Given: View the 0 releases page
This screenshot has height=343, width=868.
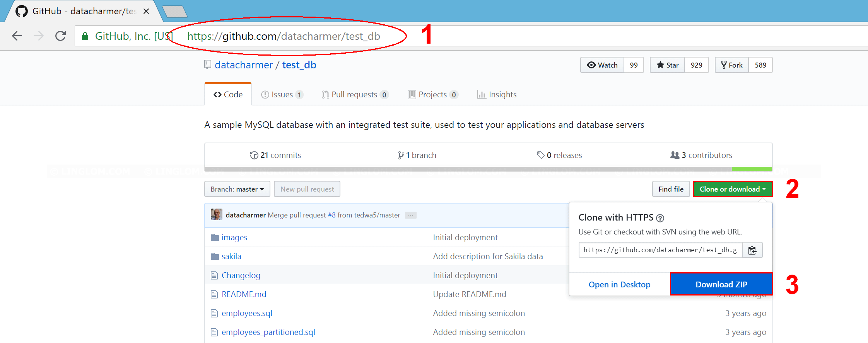Looking at the screenshot, I should pyautogui.click(x=559, y=155).
